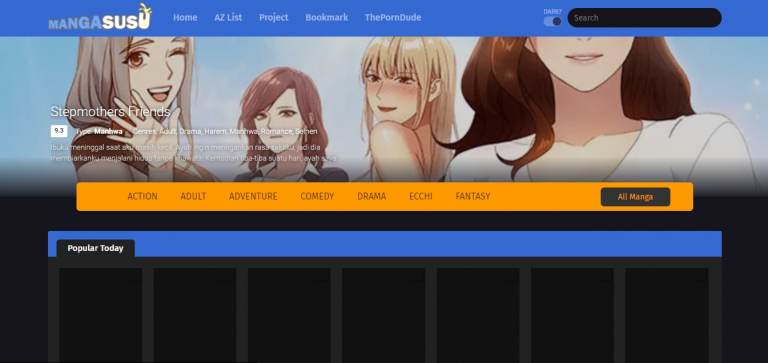The width and height of the screenshot is (768, 363).
Task: Click the All Manga button
Action: coord(635,197)
